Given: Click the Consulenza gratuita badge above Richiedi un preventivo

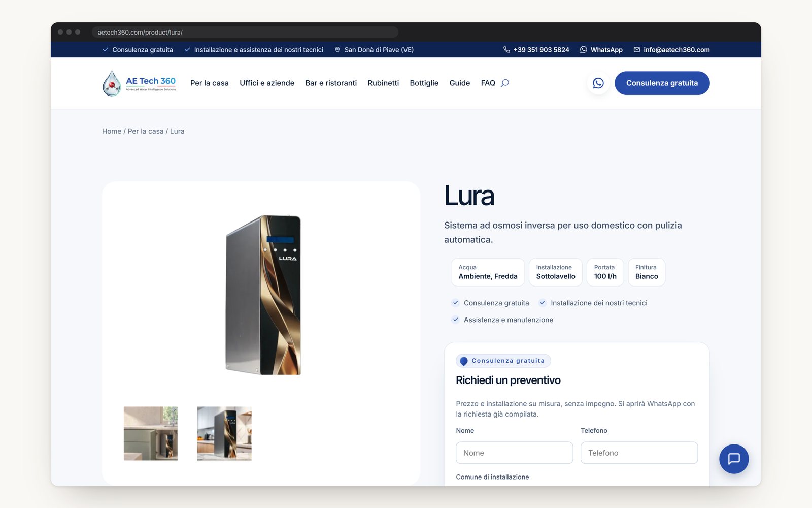Looking at the screenshot, I should coord(503,361).
